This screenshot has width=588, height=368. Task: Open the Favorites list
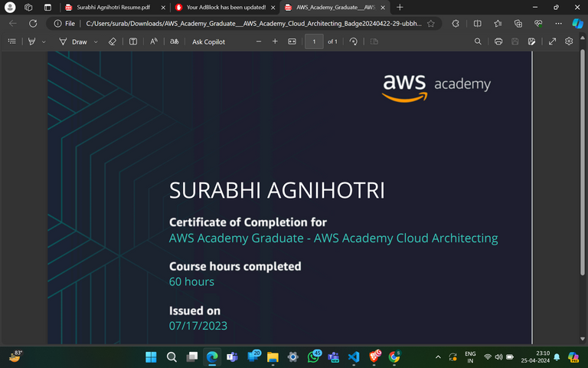pos(498,24)
